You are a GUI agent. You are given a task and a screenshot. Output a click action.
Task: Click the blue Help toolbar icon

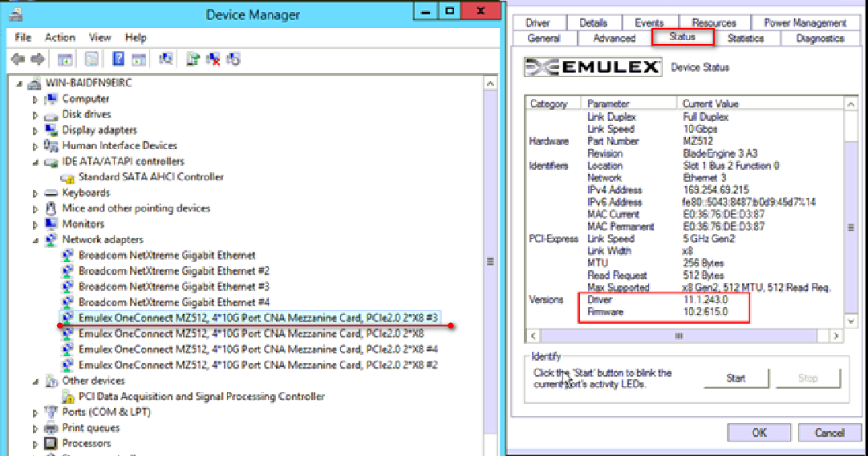[x=118, y=59]
